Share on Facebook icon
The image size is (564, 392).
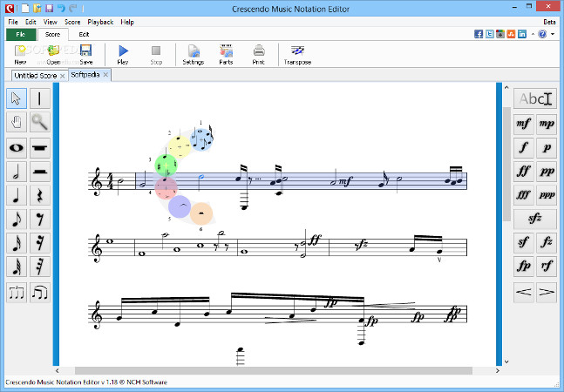click(x=479, y=34)
